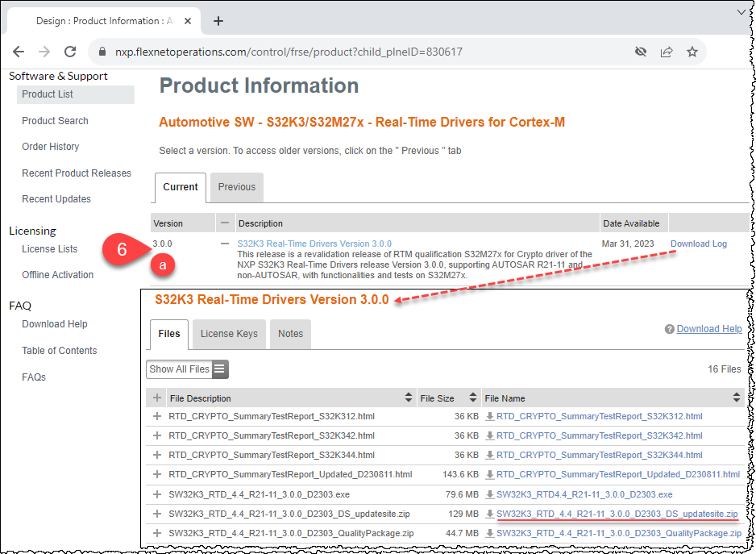Select the Files tab
Image resolution: width=756 pixels, height=554 pixels.
tap(168, 334)
